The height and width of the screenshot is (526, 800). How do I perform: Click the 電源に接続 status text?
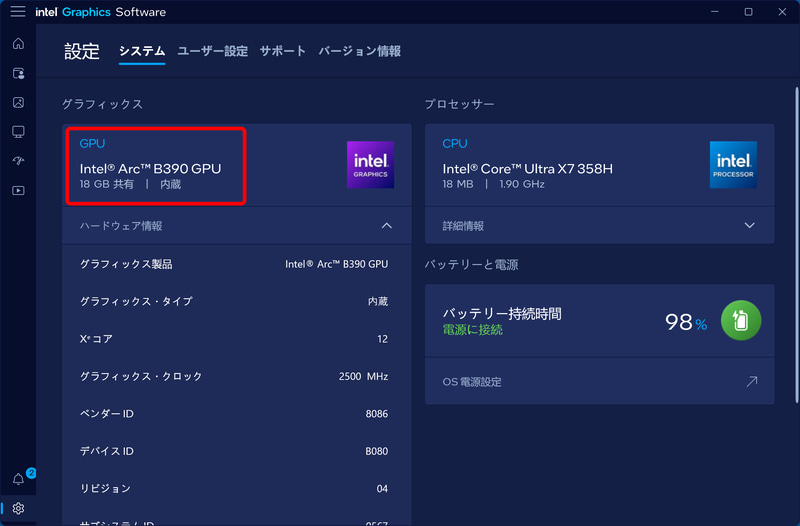point(472,330)
